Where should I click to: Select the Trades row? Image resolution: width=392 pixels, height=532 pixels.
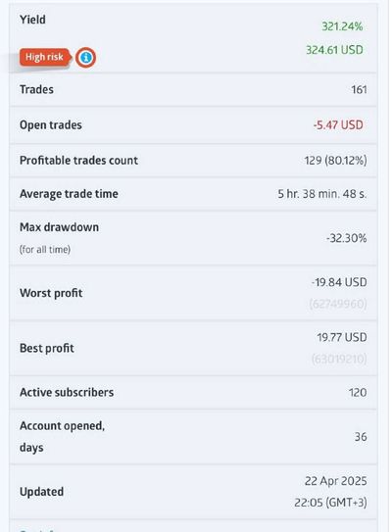coord(193,89)
